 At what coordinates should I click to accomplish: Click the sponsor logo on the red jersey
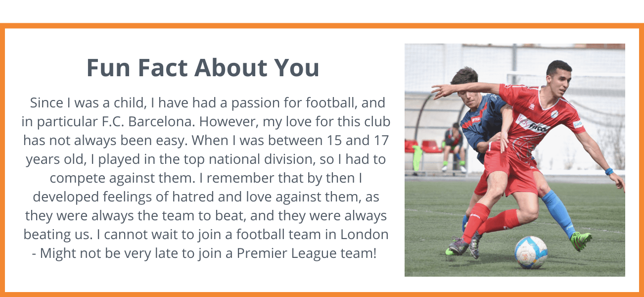click(533, 125)
